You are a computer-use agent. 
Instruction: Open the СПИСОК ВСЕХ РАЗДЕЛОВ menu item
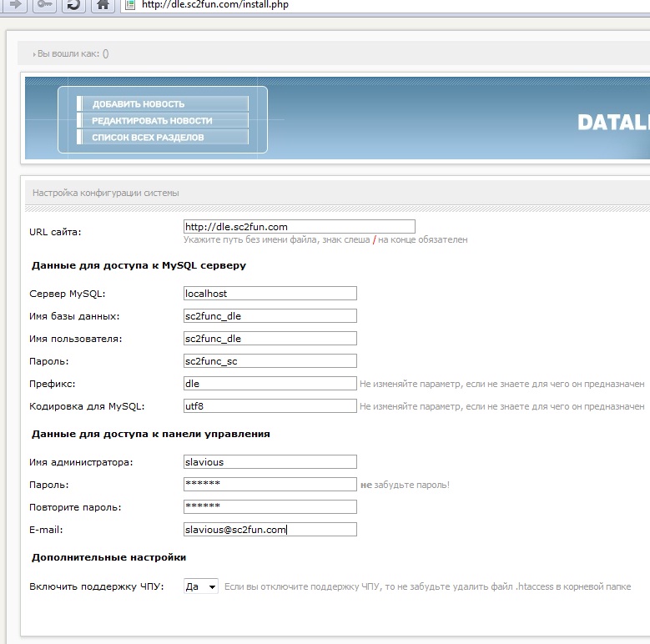(163, 137)
